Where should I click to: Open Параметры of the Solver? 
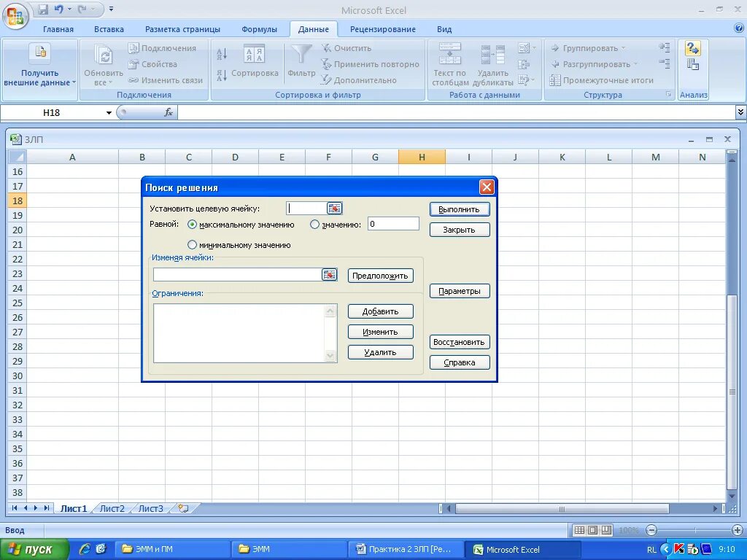460,291
